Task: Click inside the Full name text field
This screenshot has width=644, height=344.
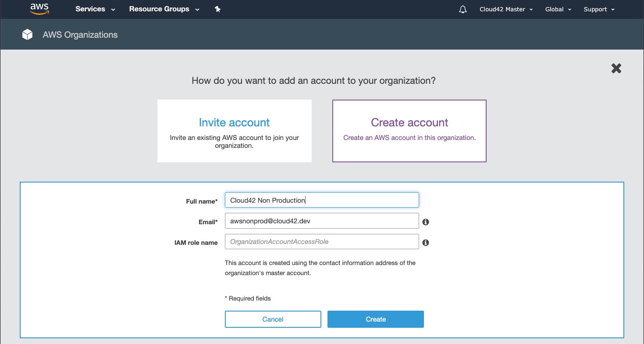Action: (x=321, y=200)
